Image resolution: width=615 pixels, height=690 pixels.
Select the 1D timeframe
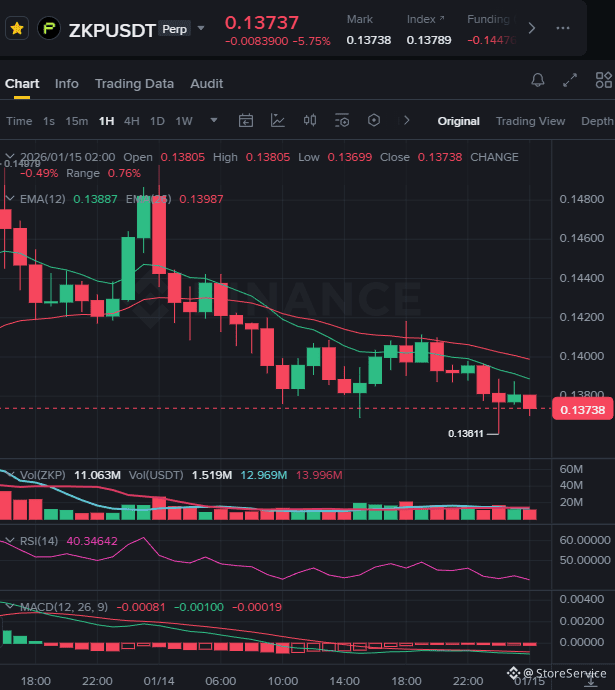[157, 121]
